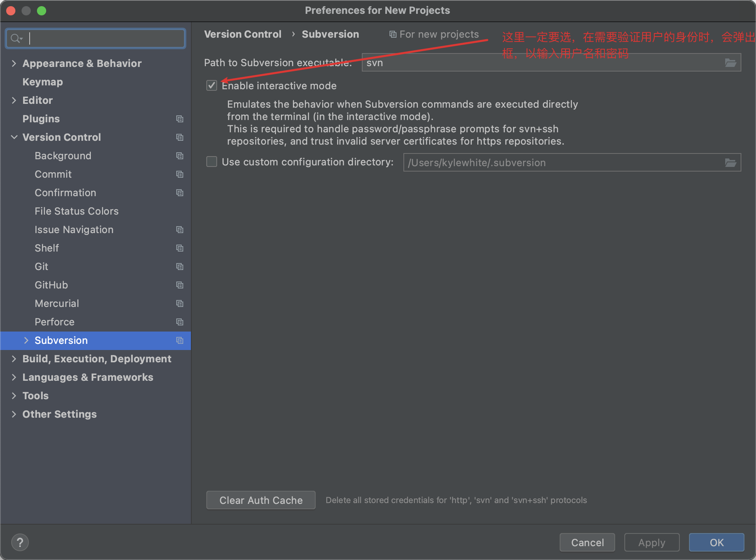Expand Appearance & Behavior section

(x=14, y=63)
